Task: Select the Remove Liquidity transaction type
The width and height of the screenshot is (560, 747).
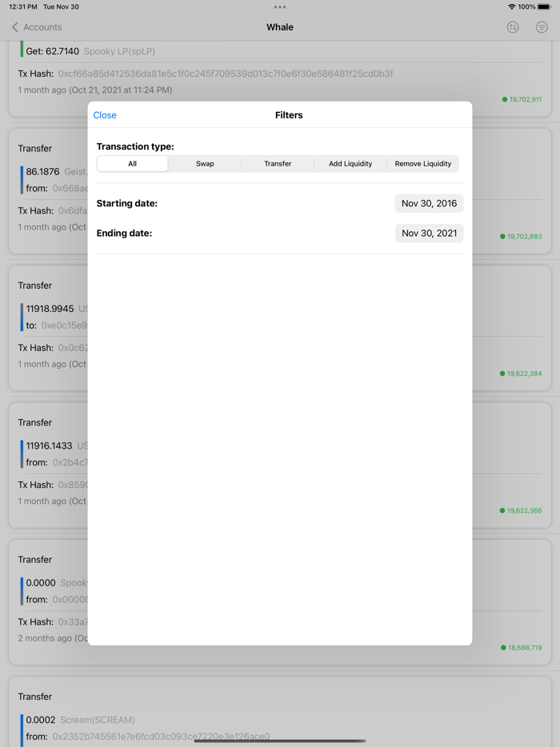Action: pyautogui.click(x=422, y=164)
